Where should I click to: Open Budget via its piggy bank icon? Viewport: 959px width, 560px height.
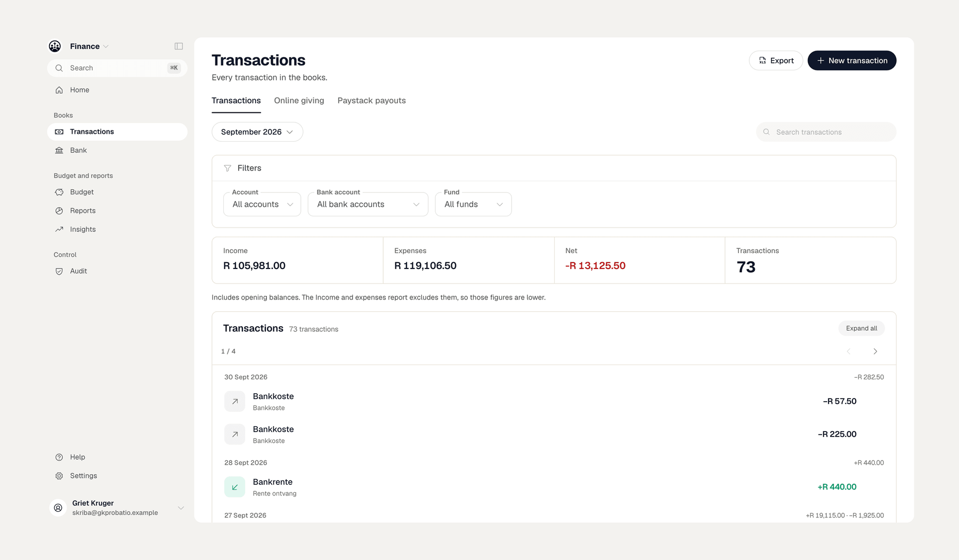pyautogui.click(x=59, y=192)
